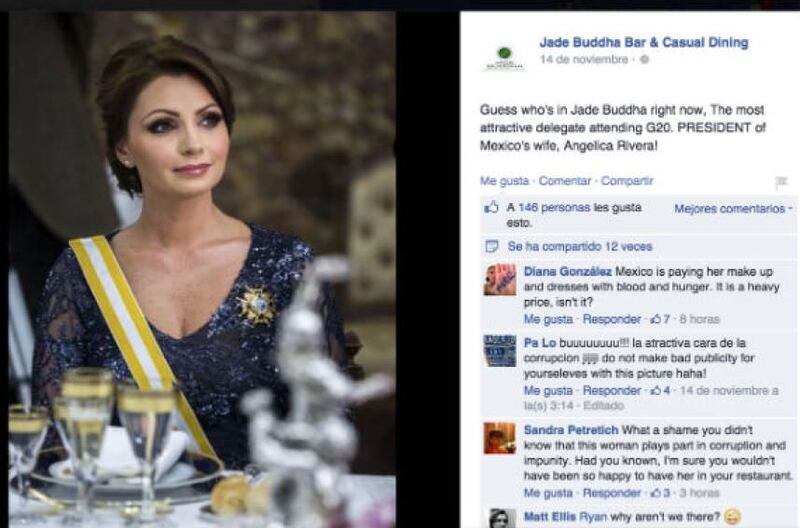
Task: Open Pa Lo's avatar thumbnail
Action: click(x=499, y=351)
